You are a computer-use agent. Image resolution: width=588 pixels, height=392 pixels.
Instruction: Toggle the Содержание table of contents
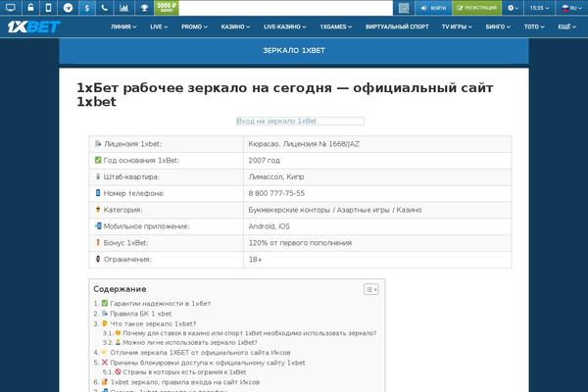[x=370, y=289]
